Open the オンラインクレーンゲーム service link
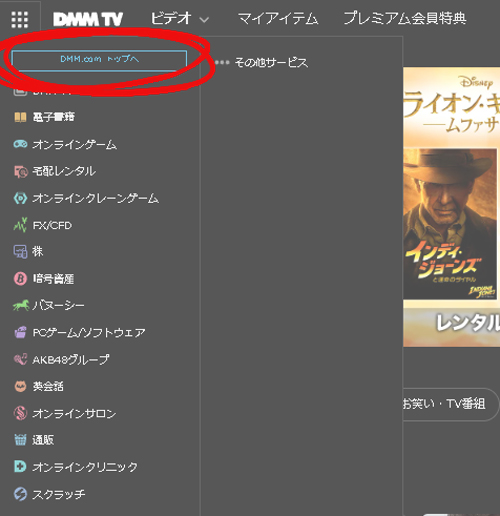Screen dimensions: 500x516 (x=95, y=198)
